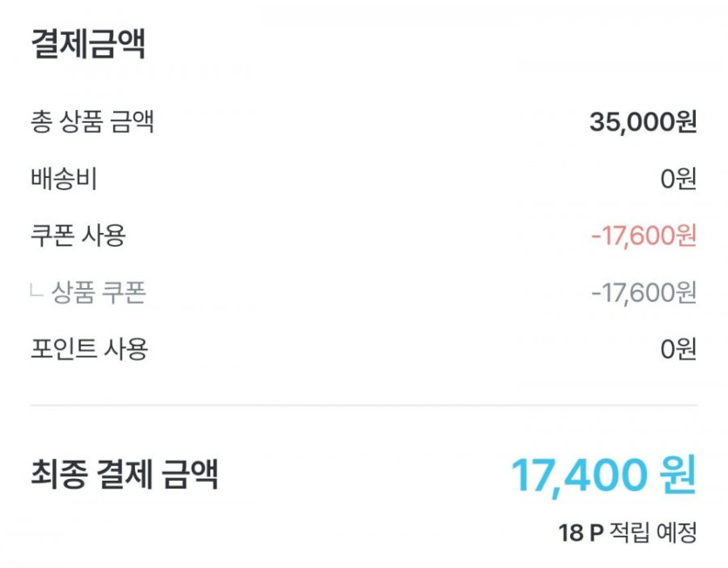
Task: Click the bold 18 P points figure
Action: tap(581, 532)
